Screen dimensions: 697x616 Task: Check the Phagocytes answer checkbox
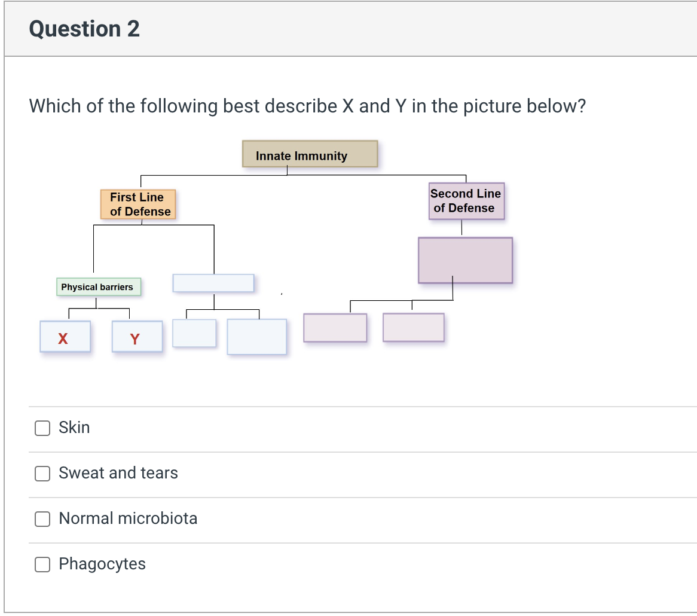click(42, 565)
